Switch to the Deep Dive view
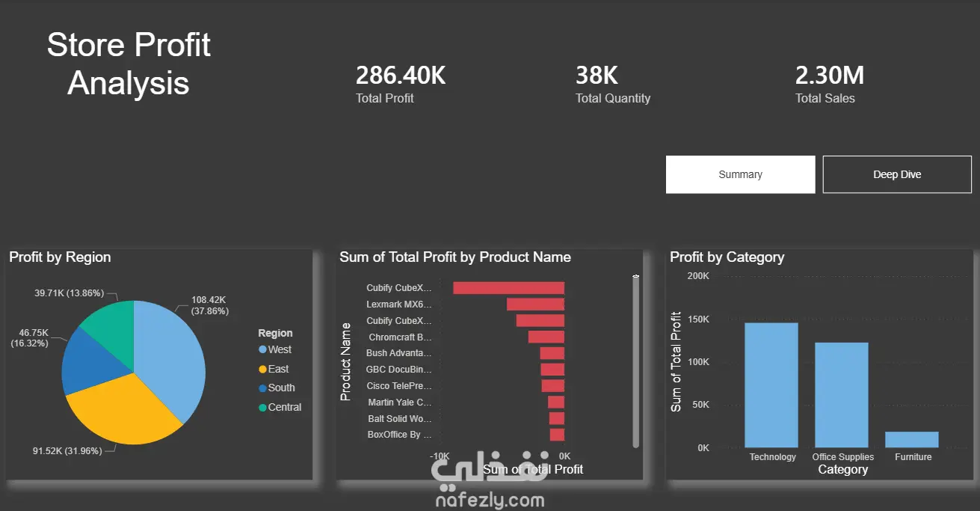 click(897, 174)
